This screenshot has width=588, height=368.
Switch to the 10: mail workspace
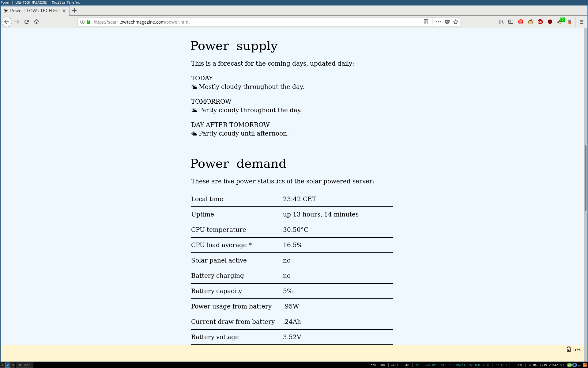click(24, 365)
